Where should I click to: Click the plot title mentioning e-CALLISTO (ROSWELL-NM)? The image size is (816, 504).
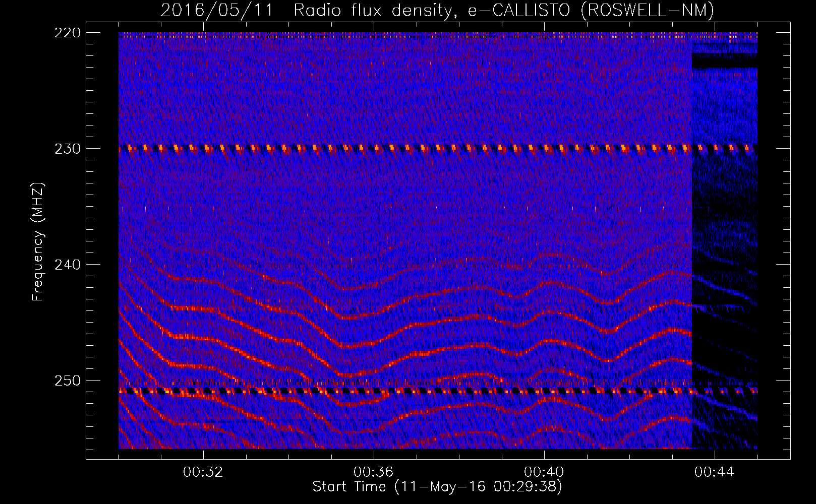click(437, 10)
